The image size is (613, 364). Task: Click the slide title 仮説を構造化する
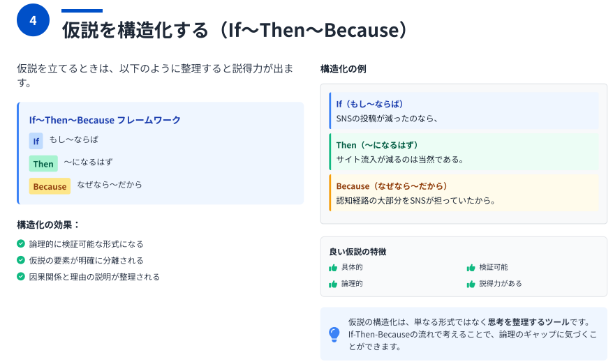[x=135, y=30]
